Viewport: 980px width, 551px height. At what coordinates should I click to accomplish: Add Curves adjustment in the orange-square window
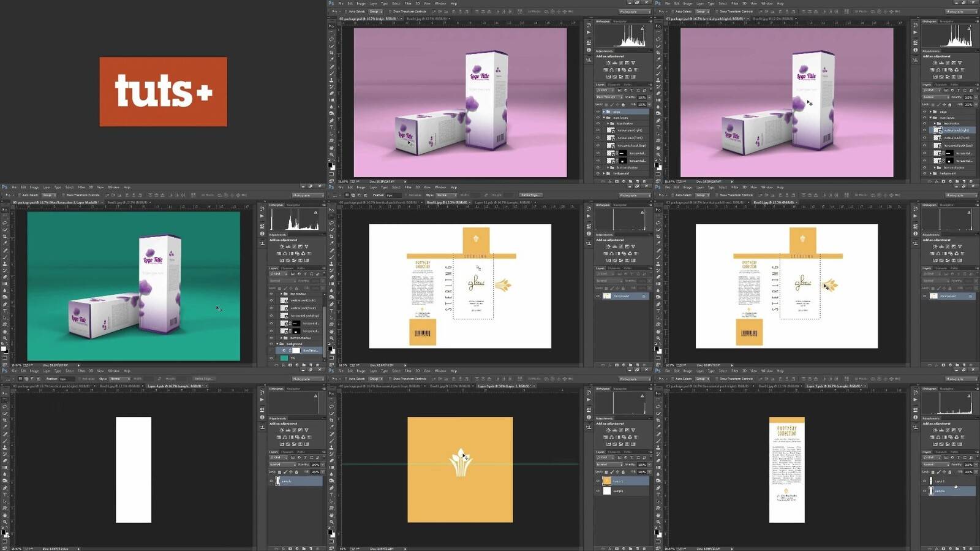(620, 430)
